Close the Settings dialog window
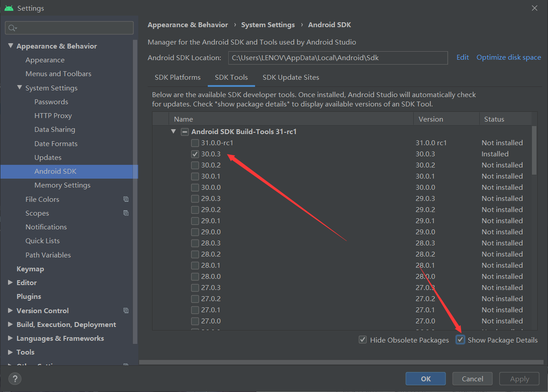 [535, 8]
